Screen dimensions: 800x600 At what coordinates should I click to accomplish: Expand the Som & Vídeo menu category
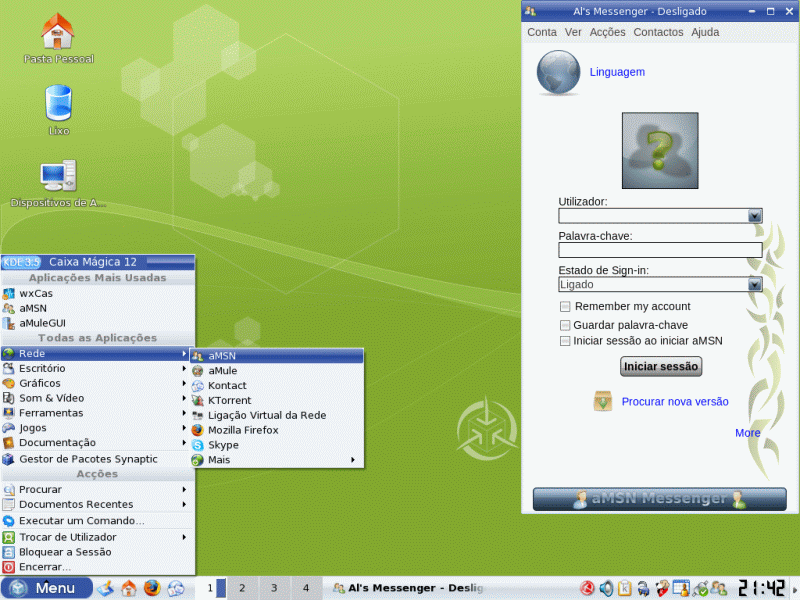[98, 397]
